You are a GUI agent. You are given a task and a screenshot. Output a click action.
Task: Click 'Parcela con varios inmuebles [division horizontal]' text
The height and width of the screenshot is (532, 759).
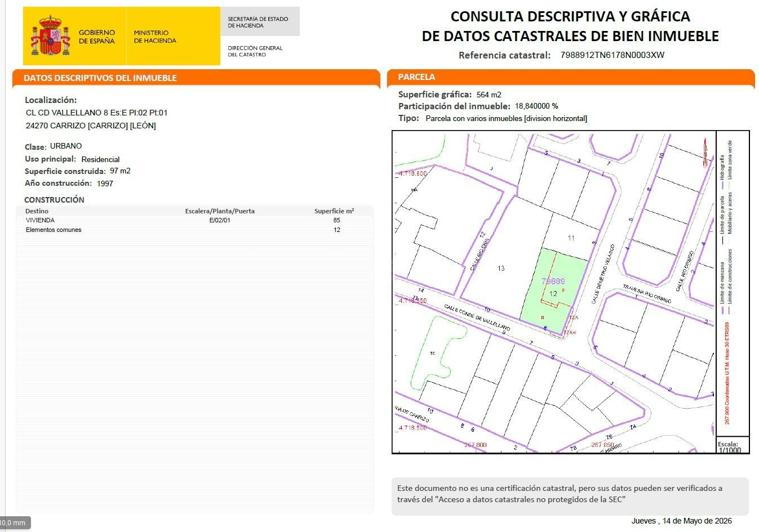[x=506, y=118]
